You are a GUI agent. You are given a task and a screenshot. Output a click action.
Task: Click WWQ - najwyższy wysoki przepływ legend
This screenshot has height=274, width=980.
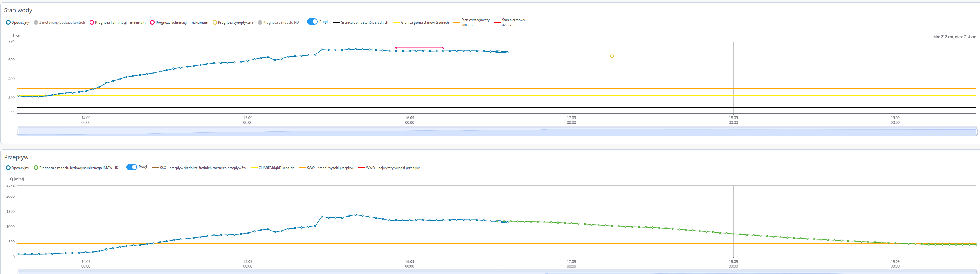389,168
